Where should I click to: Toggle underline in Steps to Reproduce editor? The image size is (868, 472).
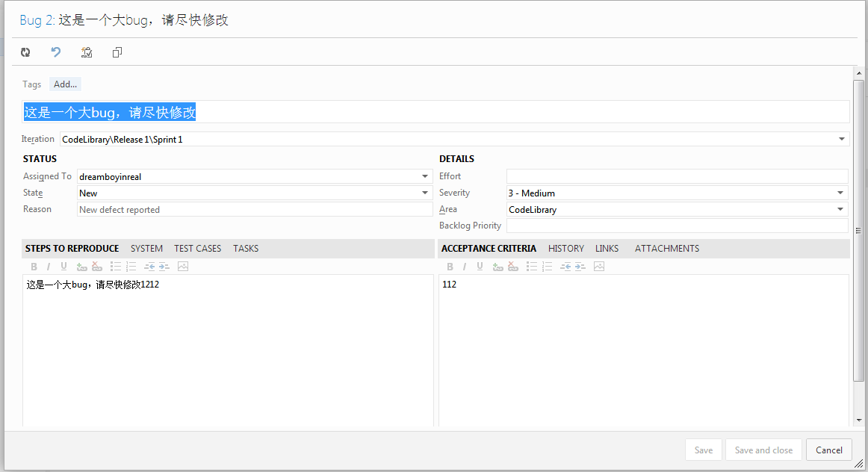point(63,267)
